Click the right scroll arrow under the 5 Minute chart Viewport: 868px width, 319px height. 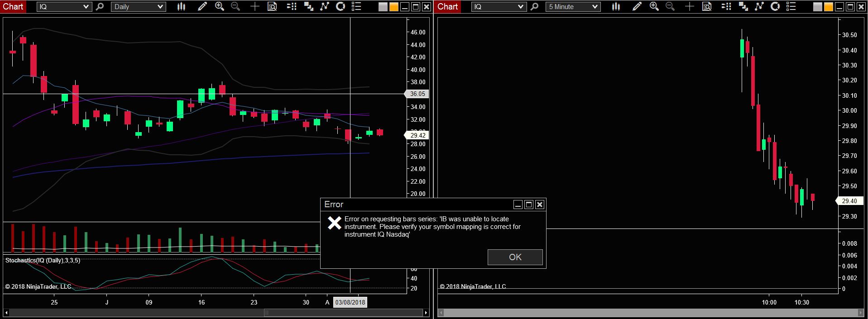[x=861, y=313]
